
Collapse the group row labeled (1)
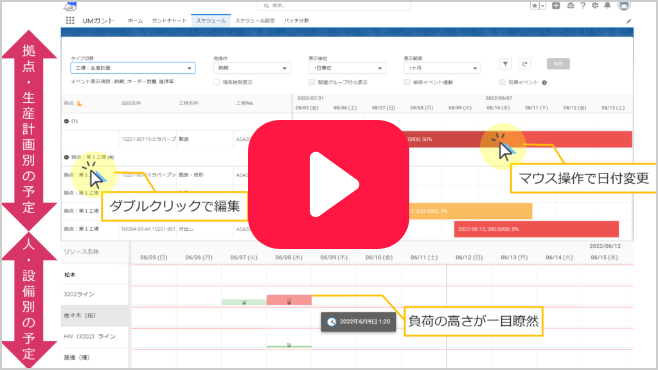coord(66,121)
